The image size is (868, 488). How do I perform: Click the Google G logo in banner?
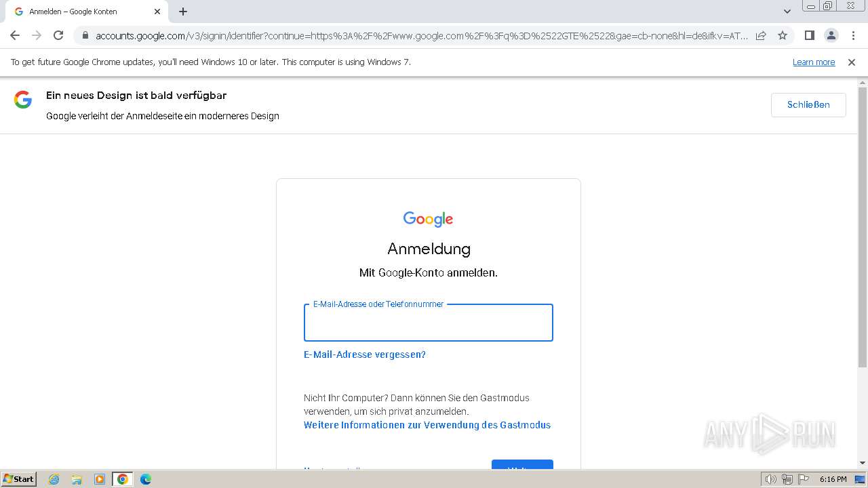click(23, 100)
